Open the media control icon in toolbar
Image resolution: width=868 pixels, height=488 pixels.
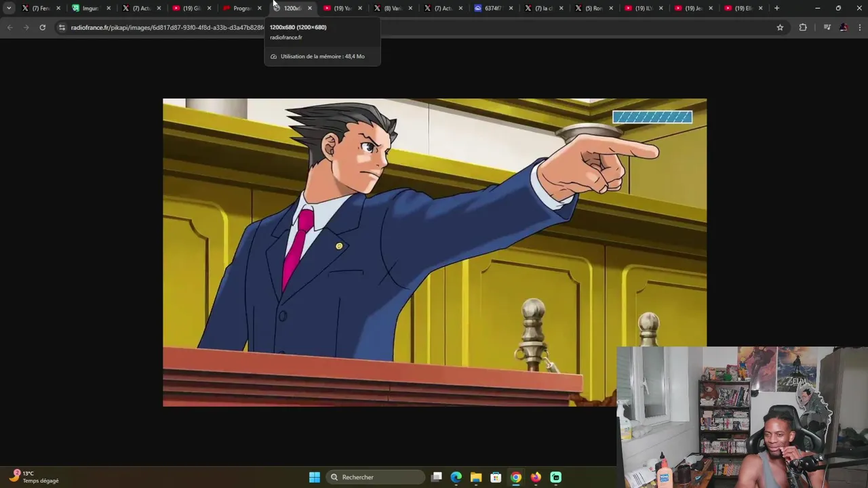[827, 27]
